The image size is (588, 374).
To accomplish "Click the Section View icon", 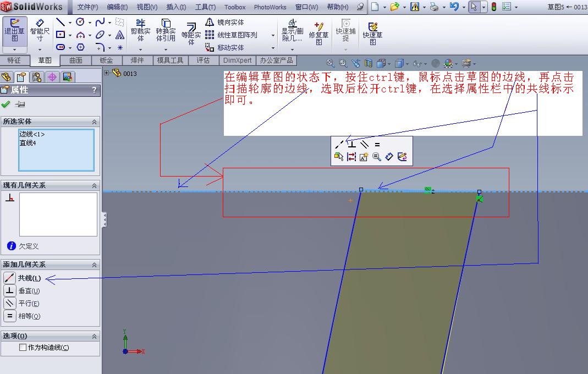I will pyautogui.click(x=369, y=63).
